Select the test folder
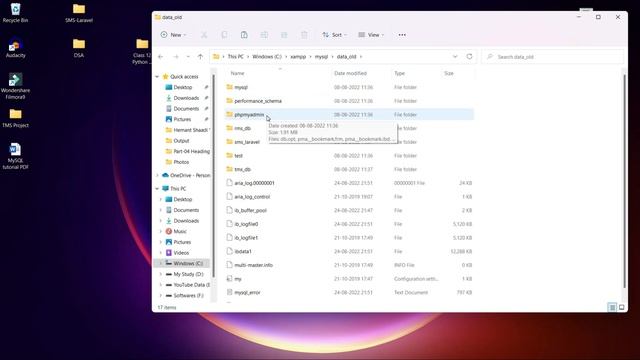The image size is (640, 360). 349,156
